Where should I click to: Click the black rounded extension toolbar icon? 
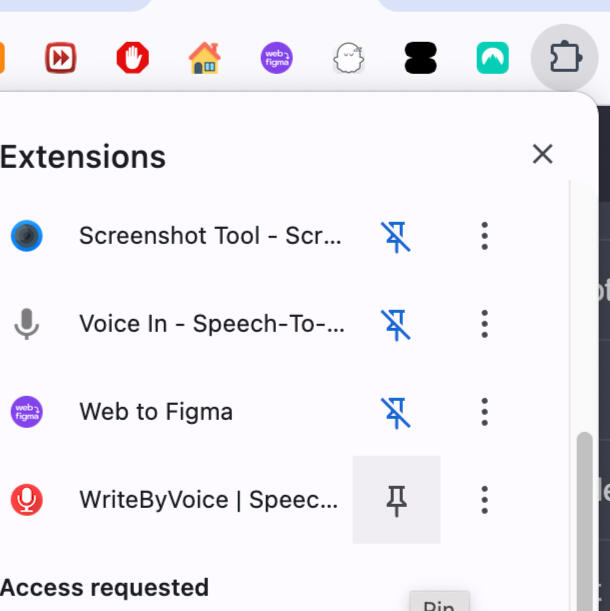420,59
